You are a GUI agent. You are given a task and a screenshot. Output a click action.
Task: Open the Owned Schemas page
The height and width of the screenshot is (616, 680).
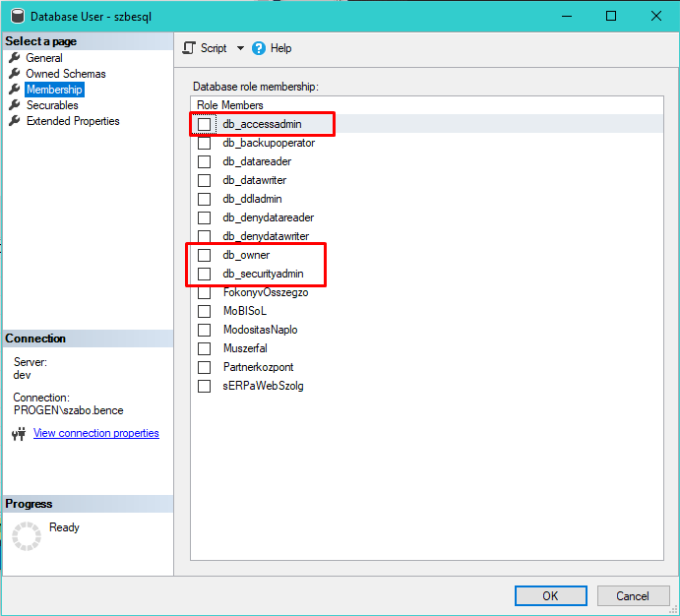point(66,73)
